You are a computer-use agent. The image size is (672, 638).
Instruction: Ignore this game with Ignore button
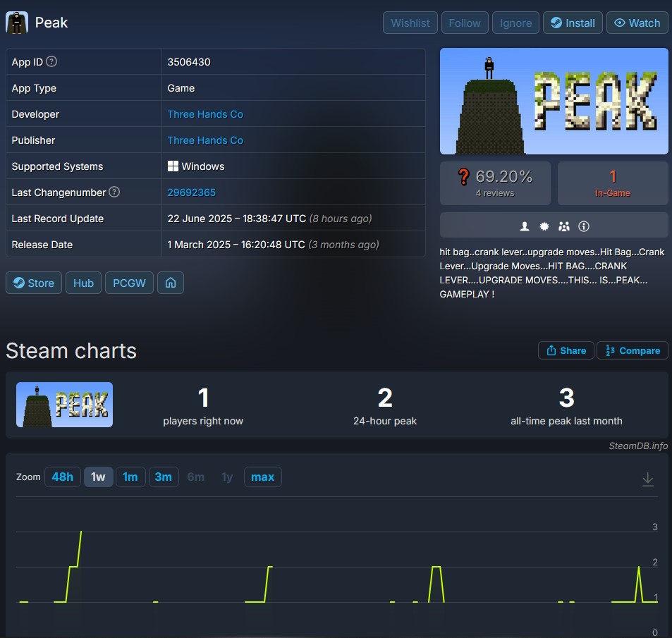(x=515, y=23)
